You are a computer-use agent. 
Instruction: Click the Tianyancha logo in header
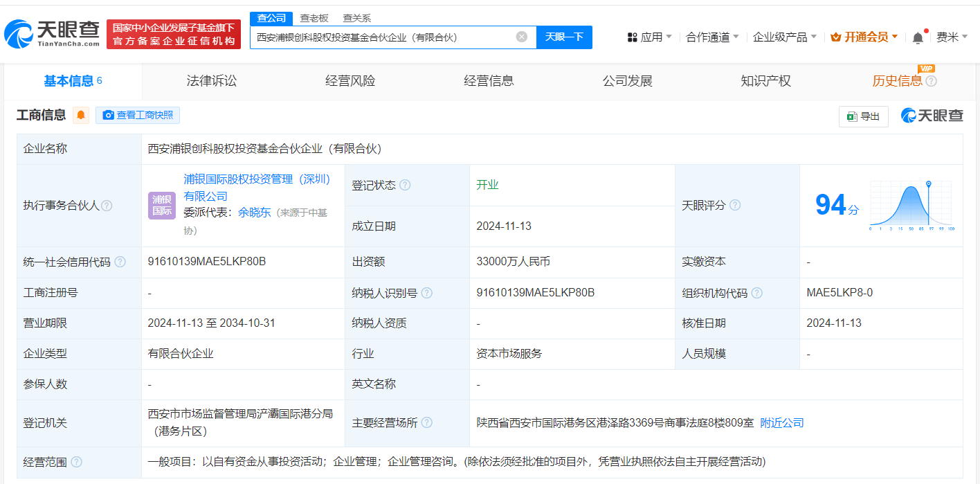pyautogui.click(x=52, y=34)
